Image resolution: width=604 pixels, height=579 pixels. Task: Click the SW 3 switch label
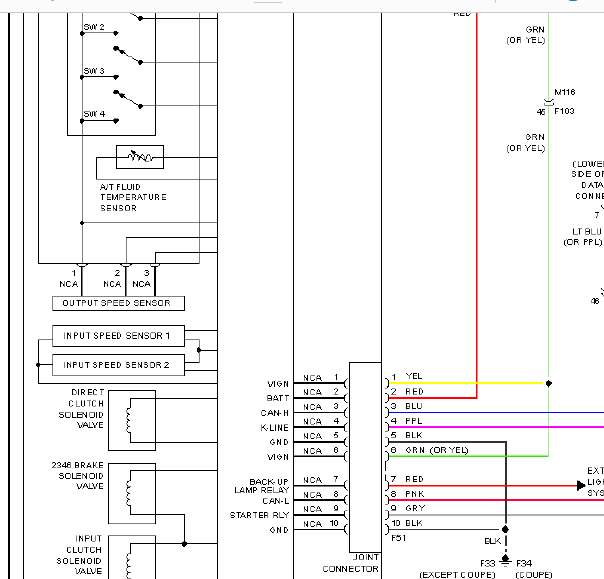94,71
